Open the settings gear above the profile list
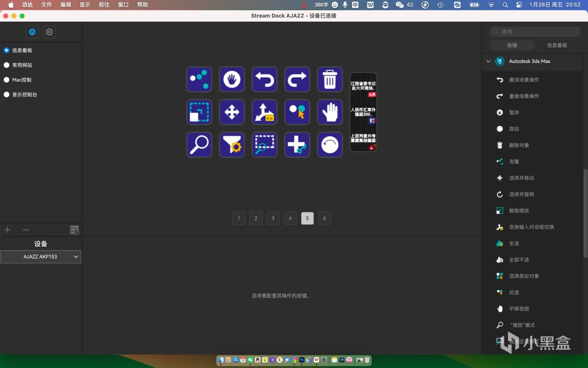The image size is (588, 368). 50,32
